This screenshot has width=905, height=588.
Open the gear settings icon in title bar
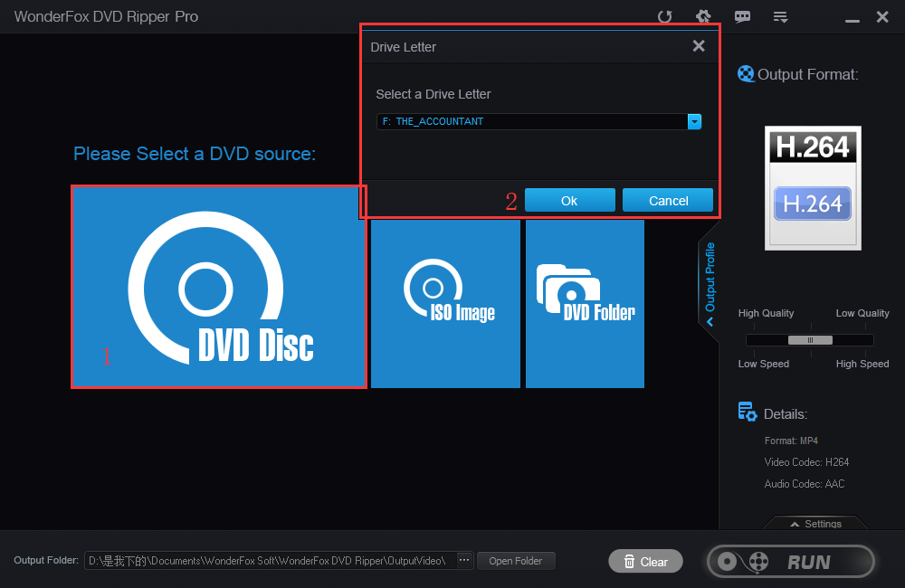click(703, 17)
